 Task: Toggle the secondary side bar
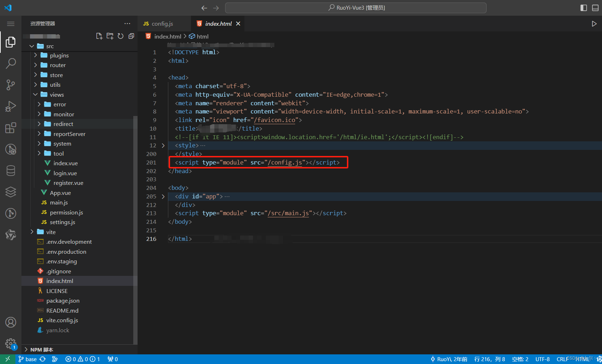coord(583,7)
